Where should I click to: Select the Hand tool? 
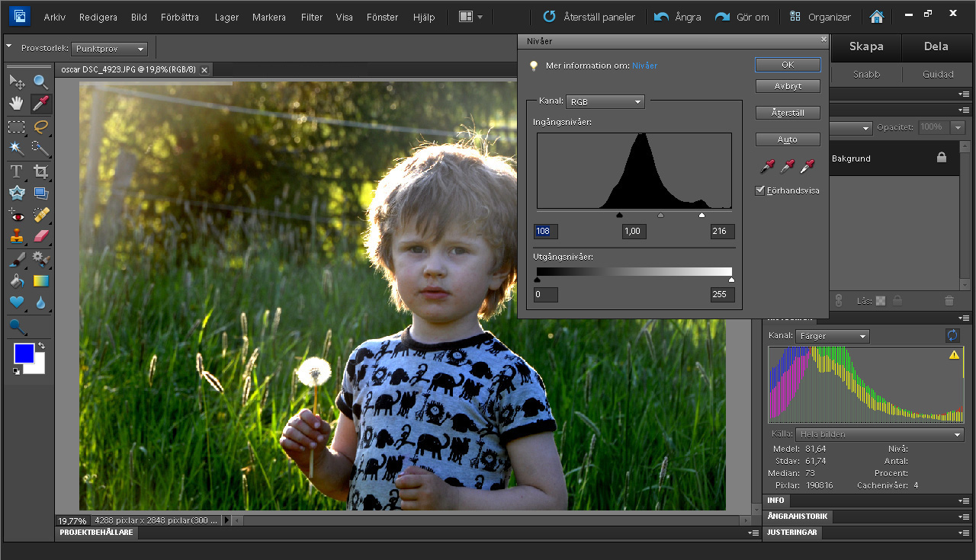17,103
